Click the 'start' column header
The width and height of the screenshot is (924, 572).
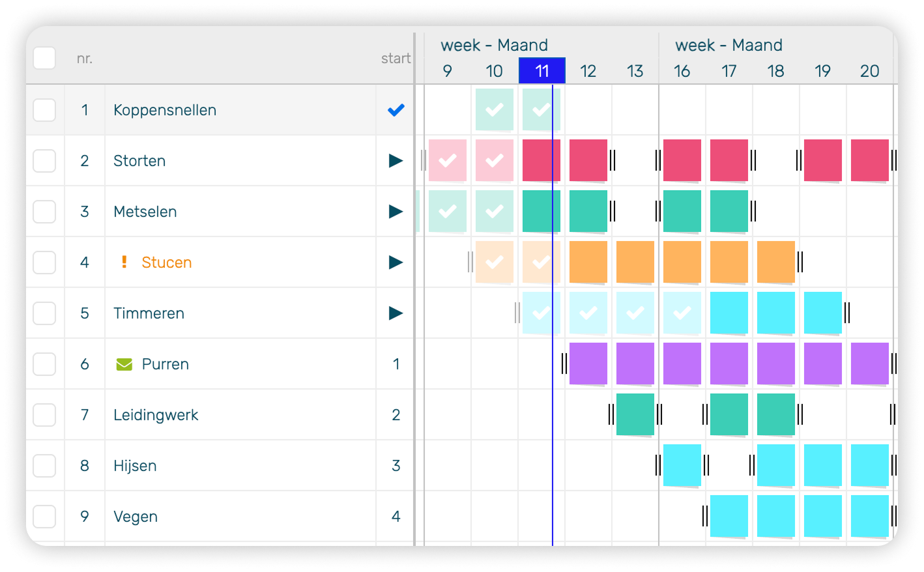point(396,59)
